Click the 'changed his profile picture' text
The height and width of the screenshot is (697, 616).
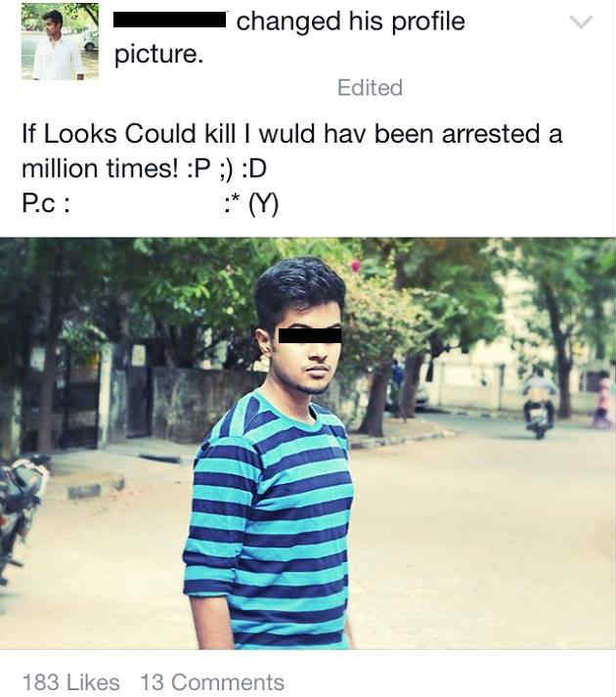tap(289, 38)
